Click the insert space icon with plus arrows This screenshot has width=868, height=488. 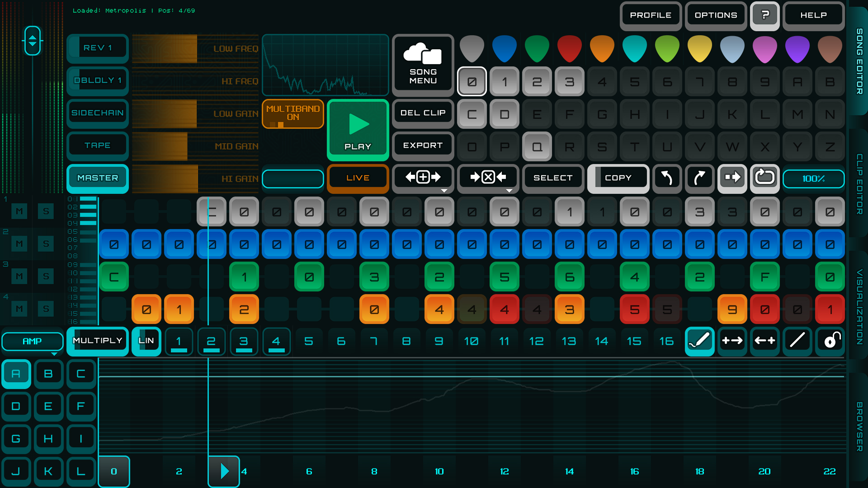(x=423, y=178)
